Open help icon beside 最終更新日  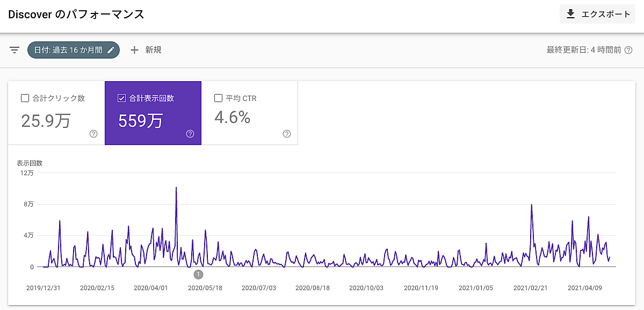pyautogui.click(x=629, y=50)
